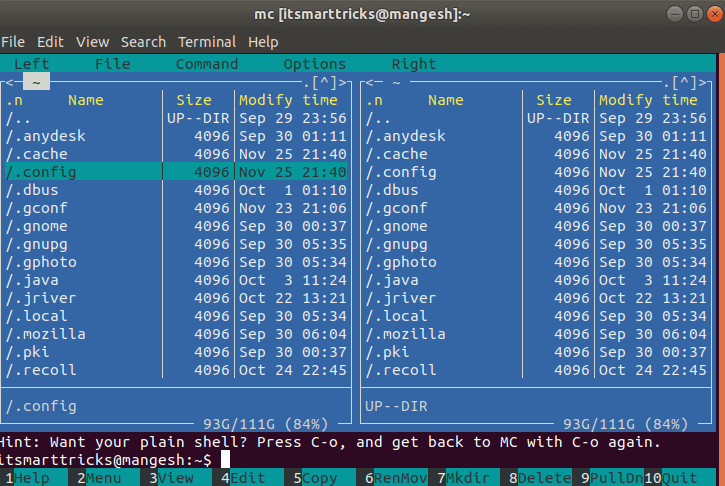Sort right panel by Size column
The image size is (725, 486).
(554, 100)
